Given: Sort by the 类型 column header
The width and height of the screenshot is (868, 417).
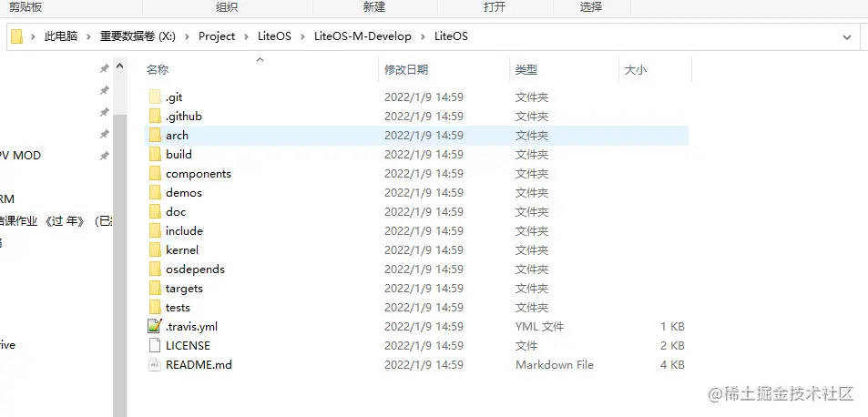Looking at the screenshot, I should pos(526,70).
